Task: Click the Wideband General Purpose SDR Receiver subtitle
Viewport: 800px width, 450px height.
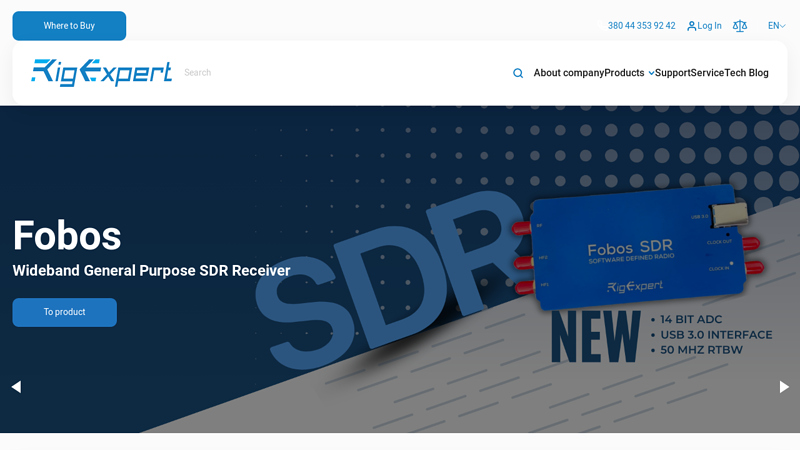Action: tap(152, 270)
